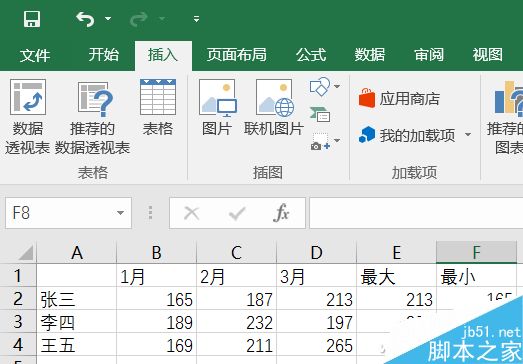
Task: Expand the 我的加载项 dropdown arrow
Action: point(468,135)
